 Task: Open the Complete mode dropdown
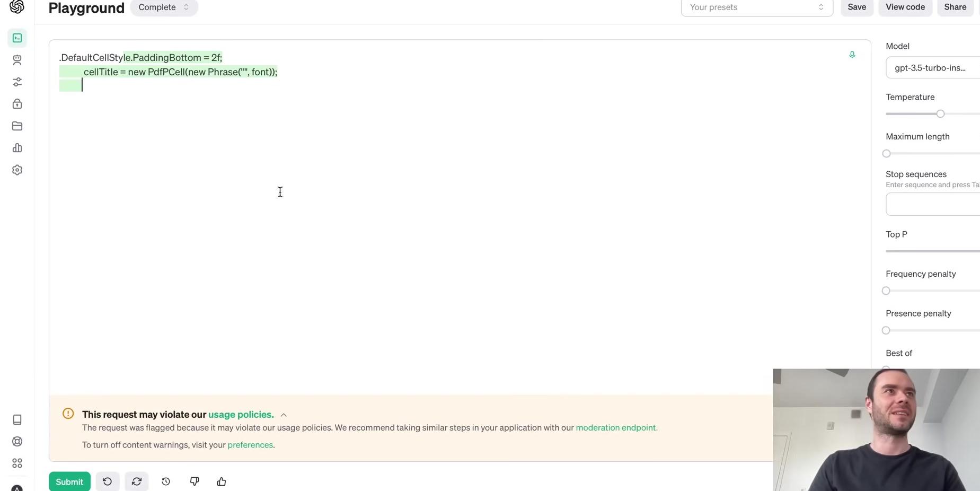[x=163, y=7]
